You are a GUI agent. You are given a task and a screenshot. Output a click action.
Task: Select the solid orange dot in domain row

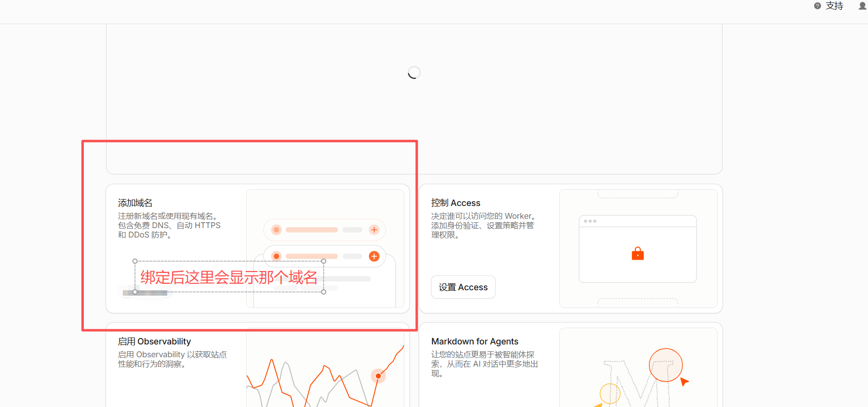point(277,256)
